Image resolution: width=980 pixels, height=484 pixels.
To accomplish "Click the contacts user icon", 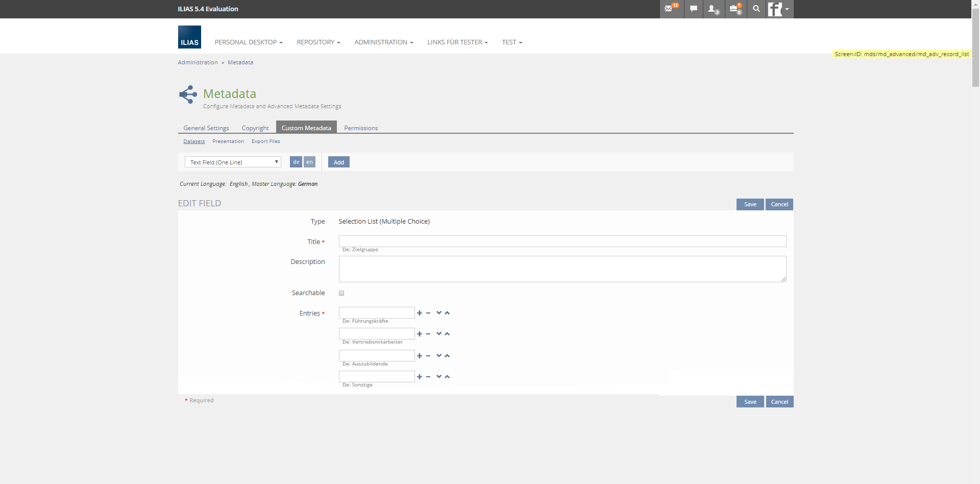I will coord(713,9).
